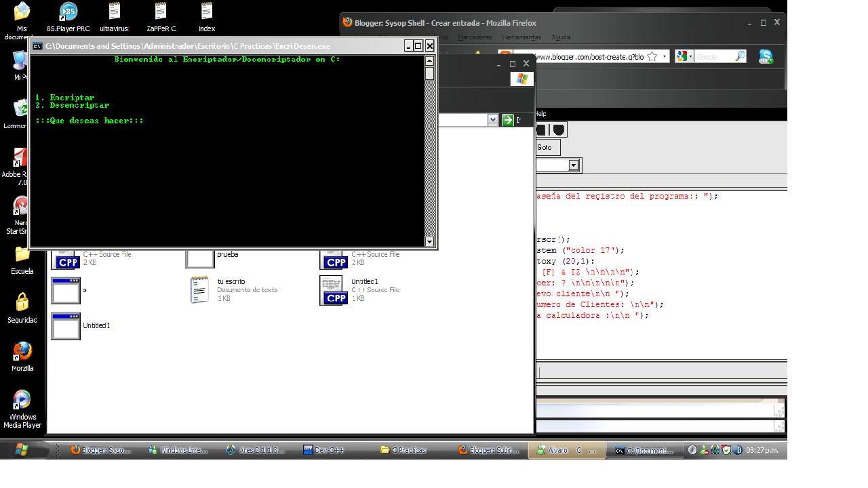Image resolution: width=868 pixels, height=488 pixels.
Task: Click console scrollbar down arrow
Action: [x=429, y=241]
